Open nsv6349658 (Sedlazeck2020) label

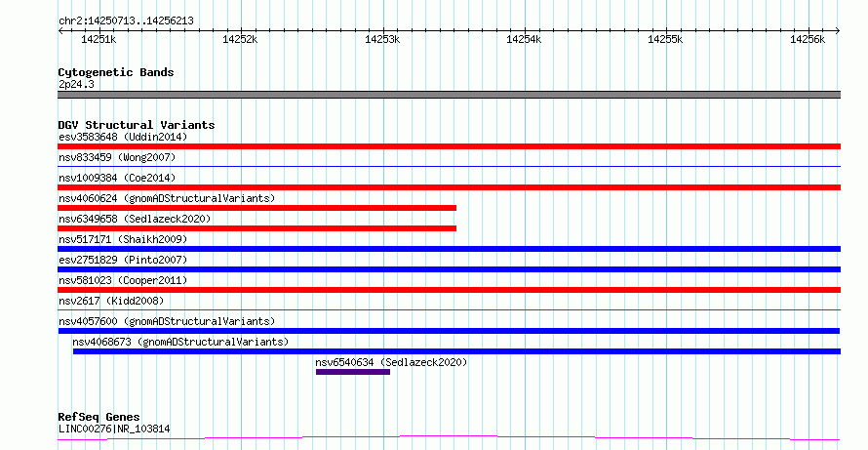coord(135,219)
